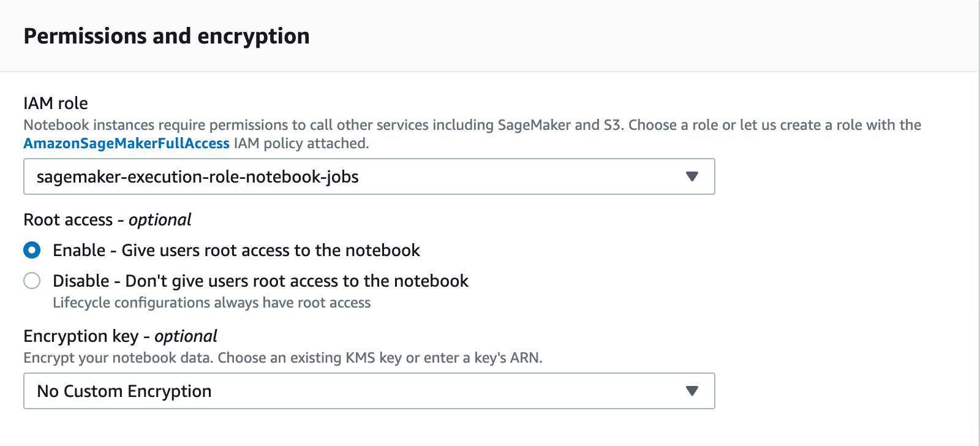Select the Enable root access radio button
Screen dimensions: 980x446
click(32, 250)
